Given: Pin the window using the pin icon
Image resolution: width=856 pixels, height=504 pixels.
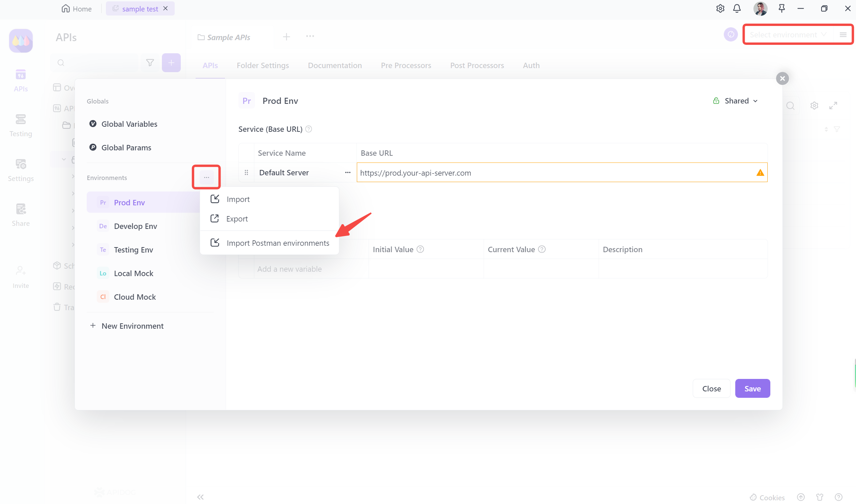Looking at the screenshot, I should point(781,8).
